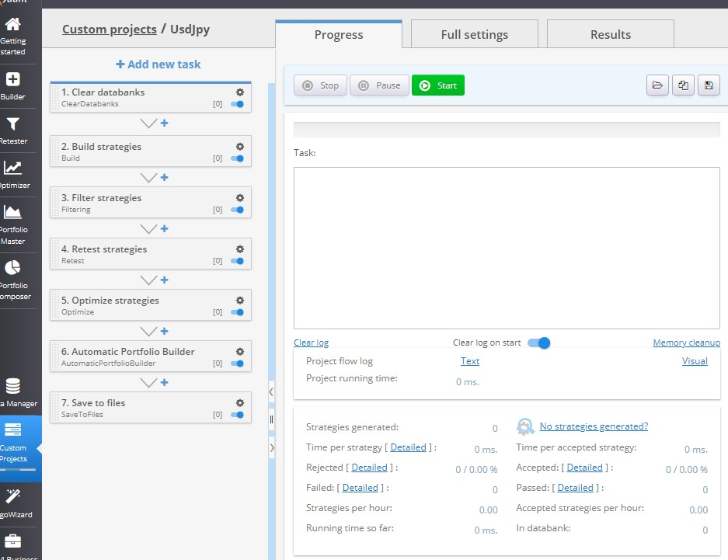This screenshot has width=728, height=560.
Task: Click the copy project icon
Action: pos(683,85)
